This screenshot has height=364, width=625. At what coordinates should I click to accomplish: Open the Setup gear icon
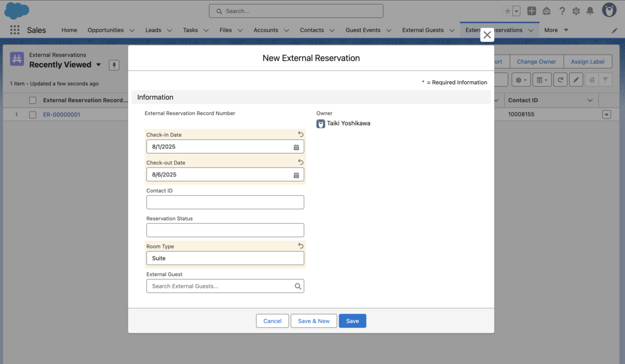point(576,11)
